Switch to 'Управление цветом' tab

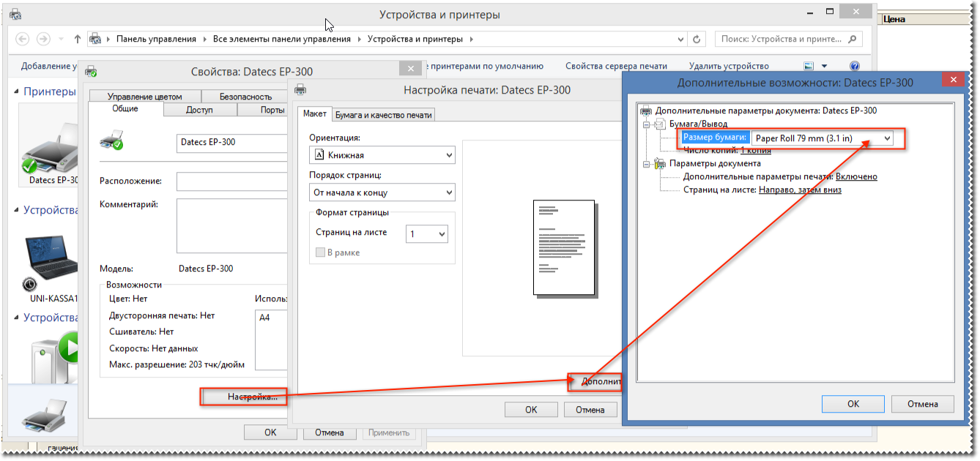[144, 97]
